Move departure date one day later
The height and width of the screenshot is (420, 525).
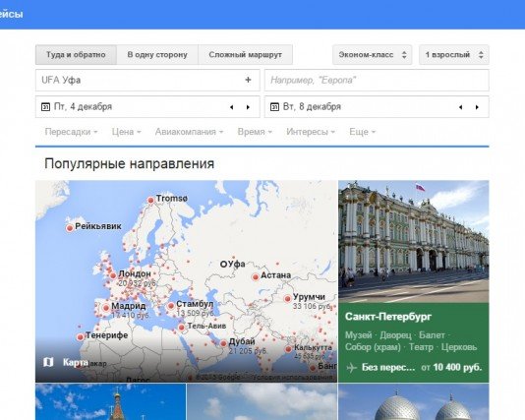pos(248,107)
